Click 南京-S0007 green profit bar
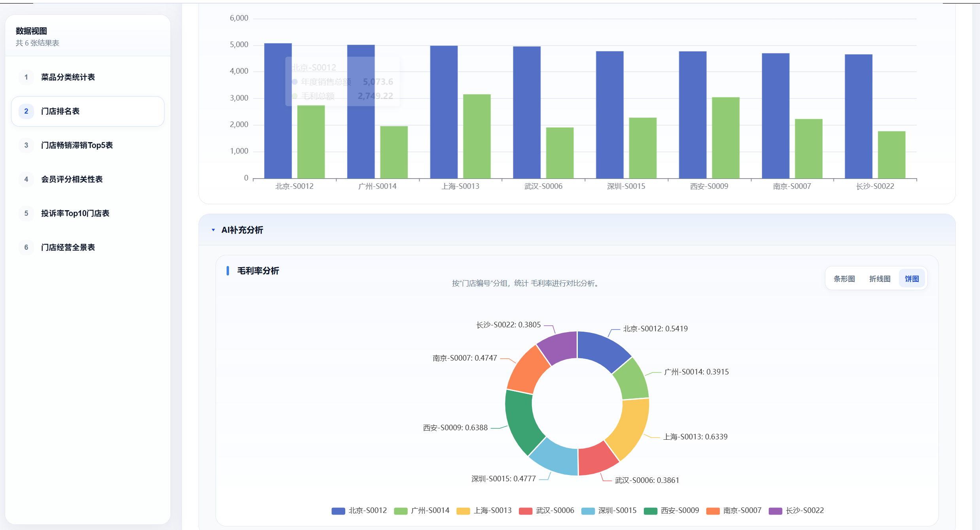This screenshot has width=980, height=530. tap(809, 149)
